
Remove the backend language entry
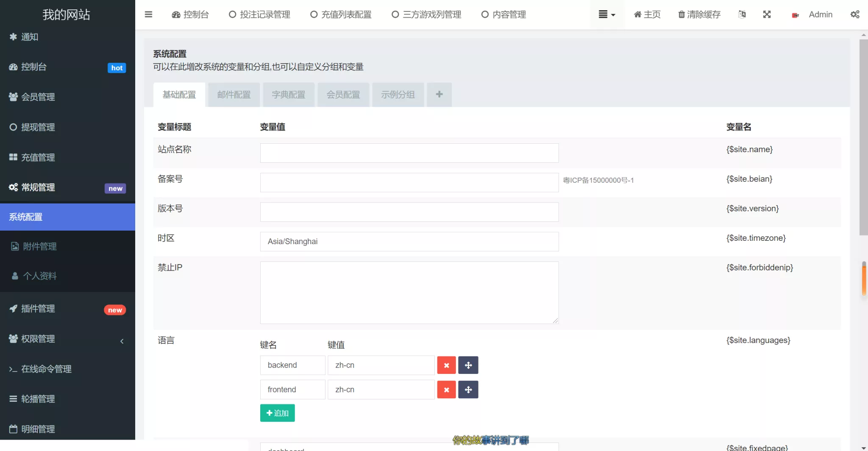point(446,365)
